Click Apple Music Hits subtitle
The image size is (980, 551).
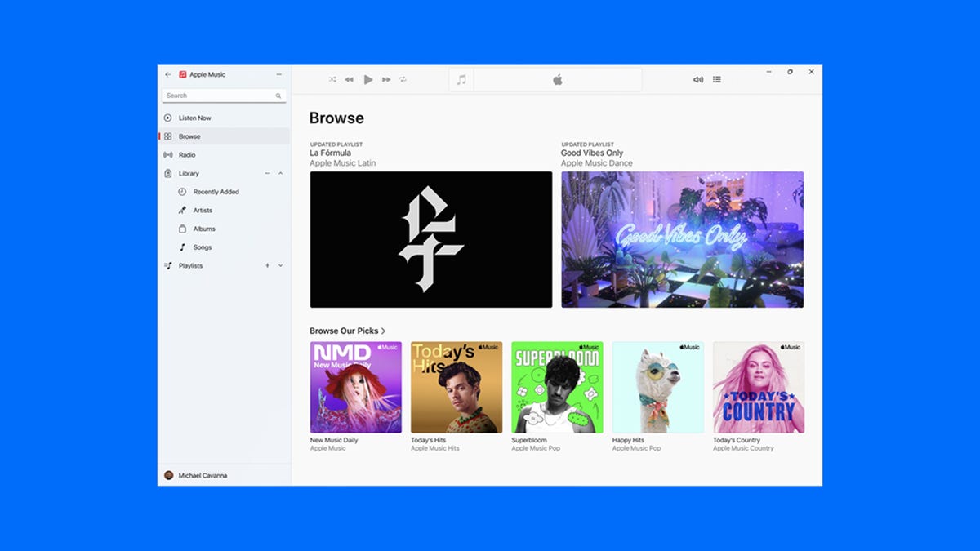(x=435, y=448)
